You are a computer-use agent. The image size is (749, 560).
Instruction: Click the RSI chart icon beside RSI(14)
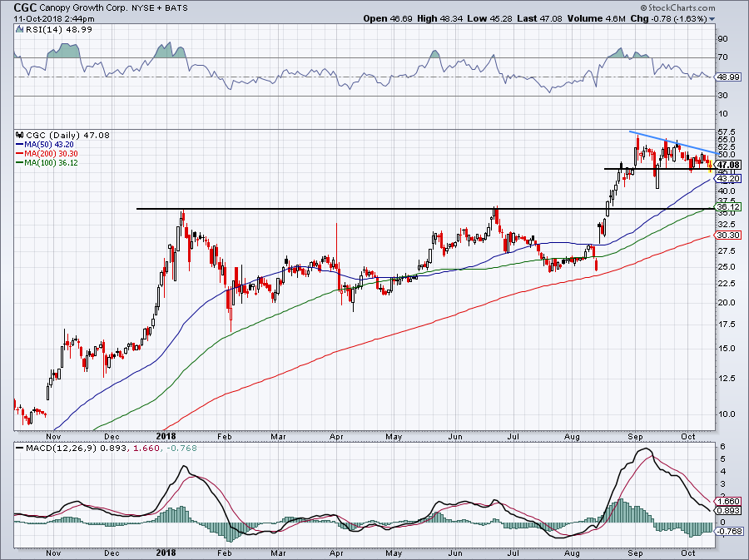tap(19, 29)
